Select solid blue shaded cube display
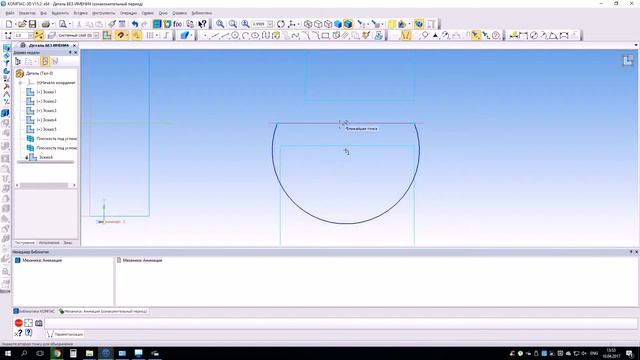This screenshot has height=360, width=640. click(x=338, y=24)
